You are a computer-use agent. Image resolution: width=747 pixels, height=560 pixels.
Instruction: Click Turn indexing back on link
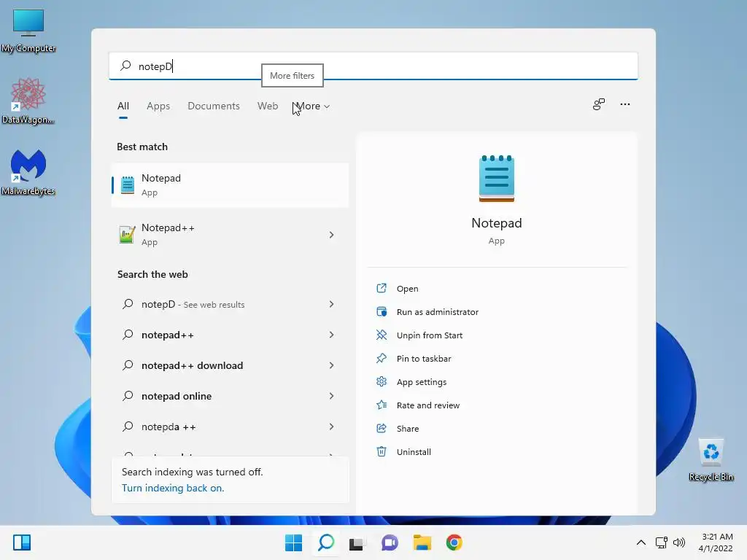pos(173,488)
